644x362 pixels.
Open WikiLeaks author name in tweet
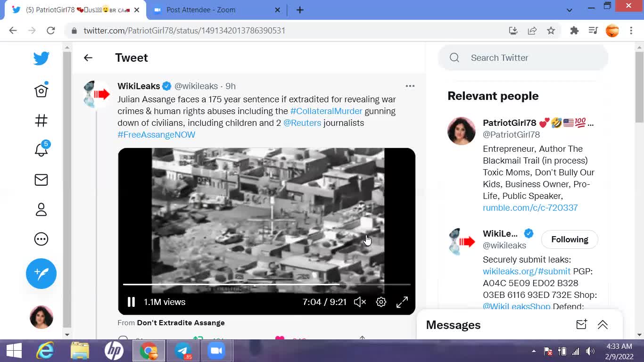139,86
